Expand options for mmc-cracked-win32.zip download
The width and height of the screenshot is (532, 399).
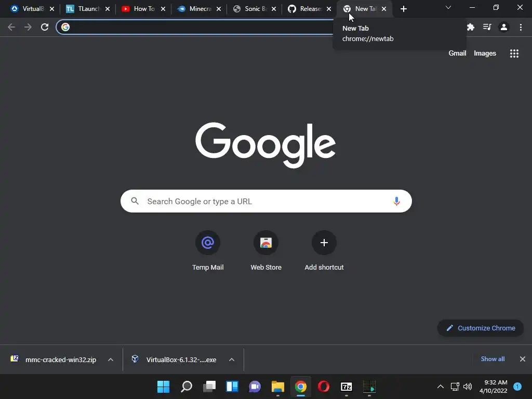[111, 360]
